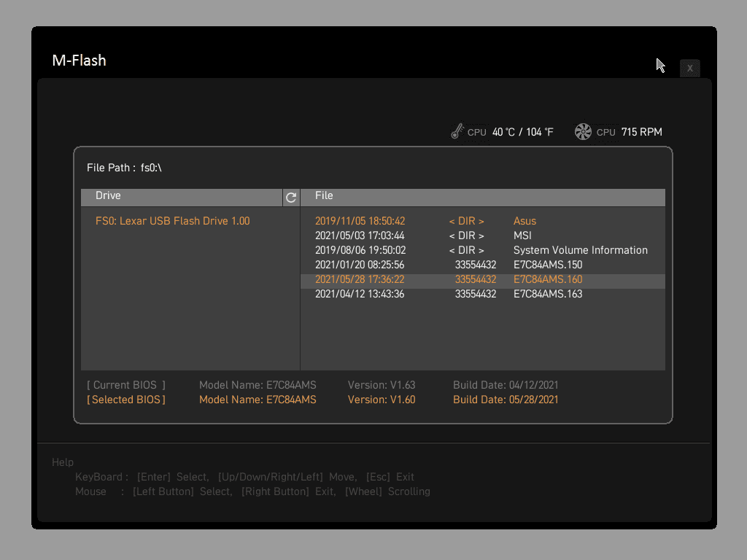Click the CPU 715 RPM reading
The width and height of the screenshot is (747, 560).
[x=630, y=132]
